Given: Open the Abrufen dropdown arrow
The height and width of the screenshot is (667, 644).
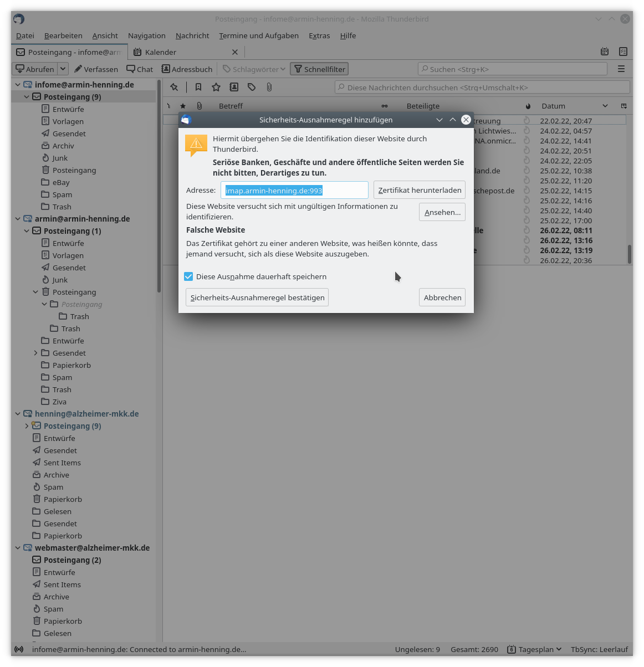Looking at the screenshot, I should (63, 69).
